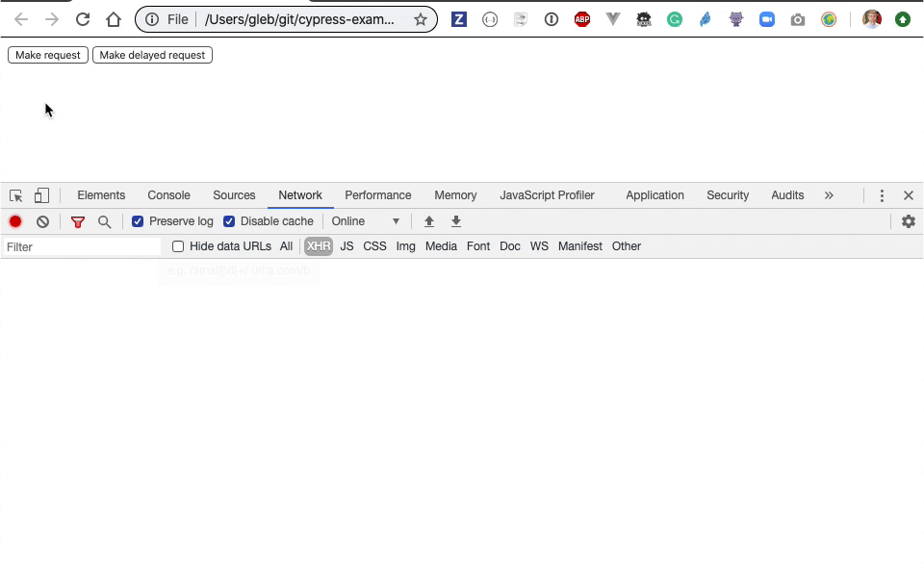Uncheck the Disable cache checkbox
Image resolution: width=924 pixels, height=564 pixels.
(229, 221)
